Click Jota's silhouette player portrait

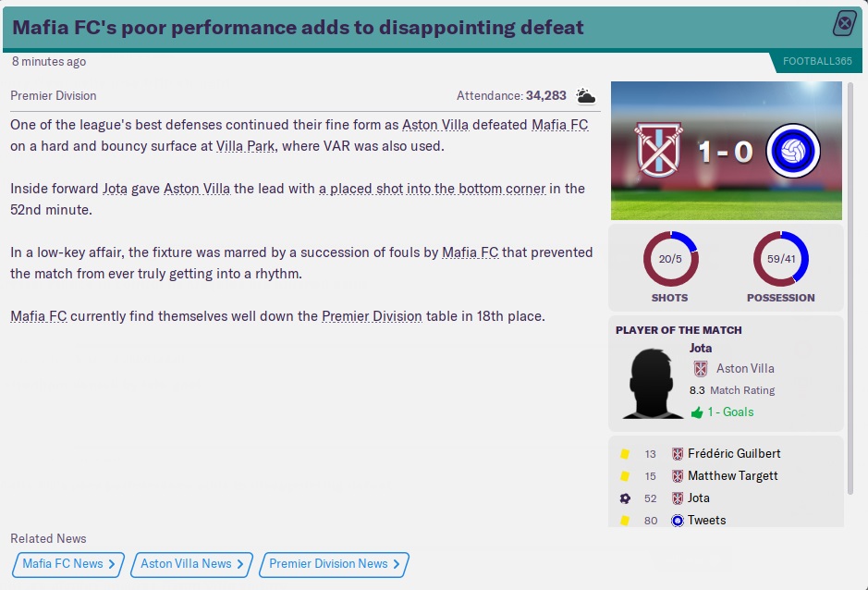pos(655,382)
